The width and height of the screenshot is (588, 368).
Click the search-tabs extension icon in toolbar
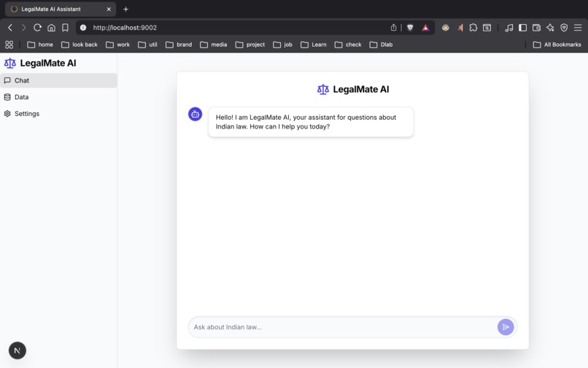pos(487,28)
